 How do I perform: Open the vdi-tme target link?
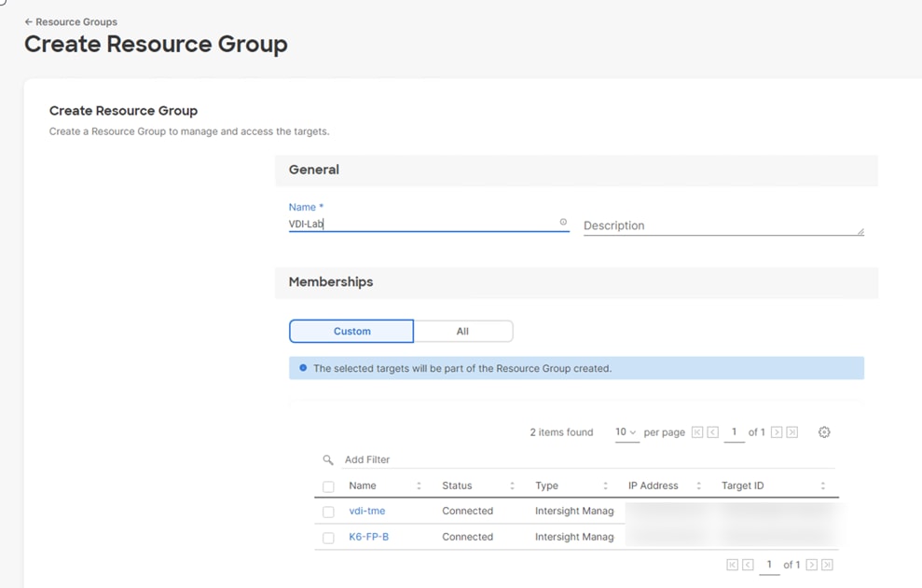(367, 511)
